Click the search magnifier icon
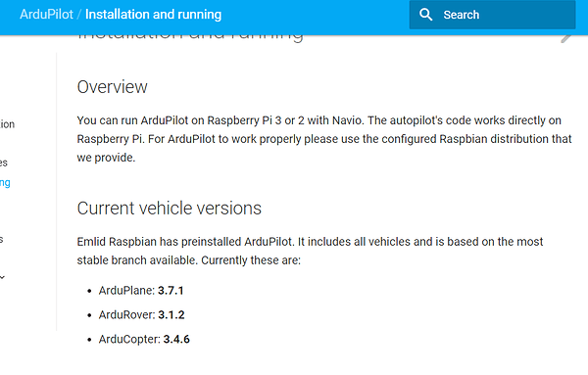 click(x=425, y=15)
